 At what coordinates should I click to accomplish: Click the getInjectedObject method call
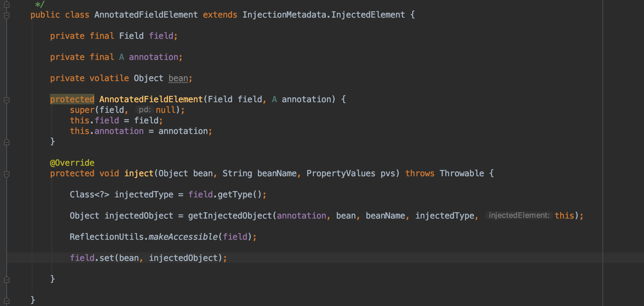[x=230, y=216]
